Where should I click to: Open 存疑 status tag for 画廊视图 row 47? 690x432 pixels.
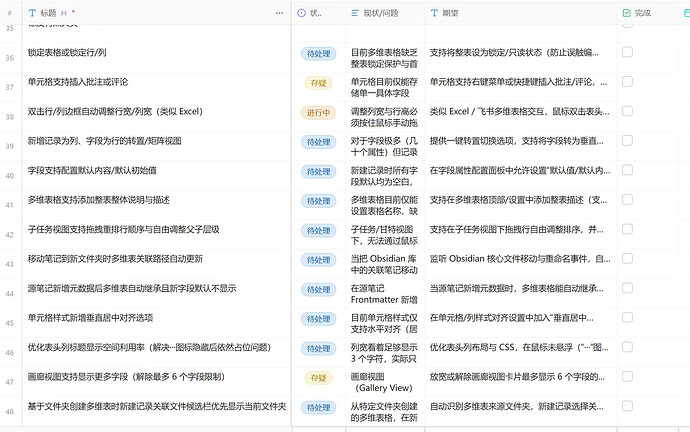[x=319, y=378]
